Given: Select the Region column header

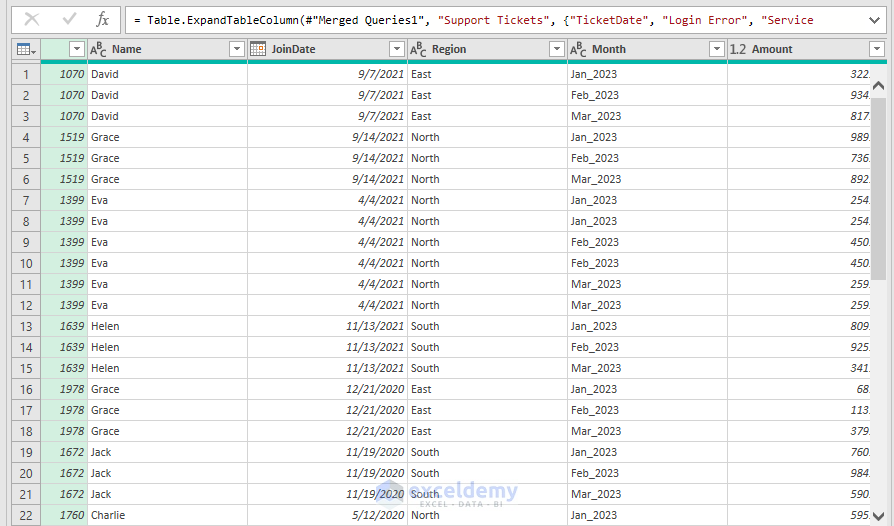Looking at the screenshot, I should point(487,50).
